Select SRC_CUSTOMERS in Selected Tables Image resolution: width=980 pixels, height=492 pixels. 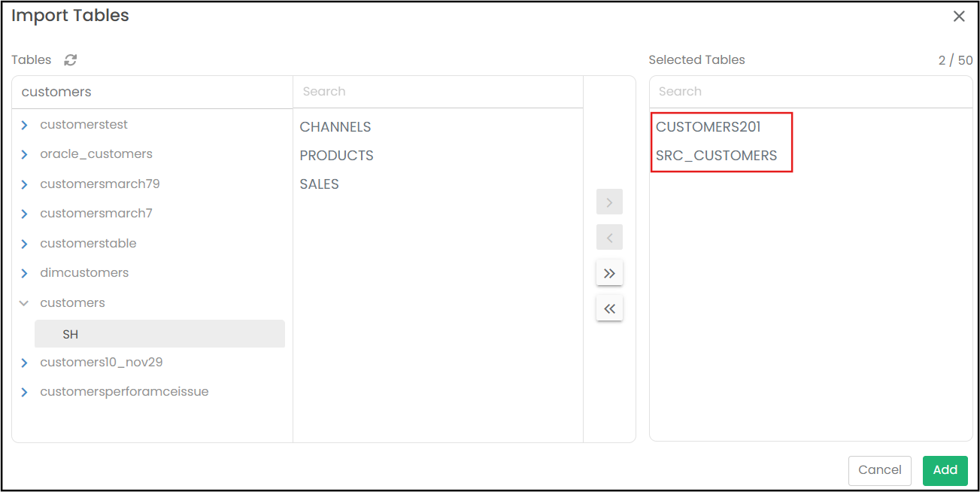coord(716,156)
